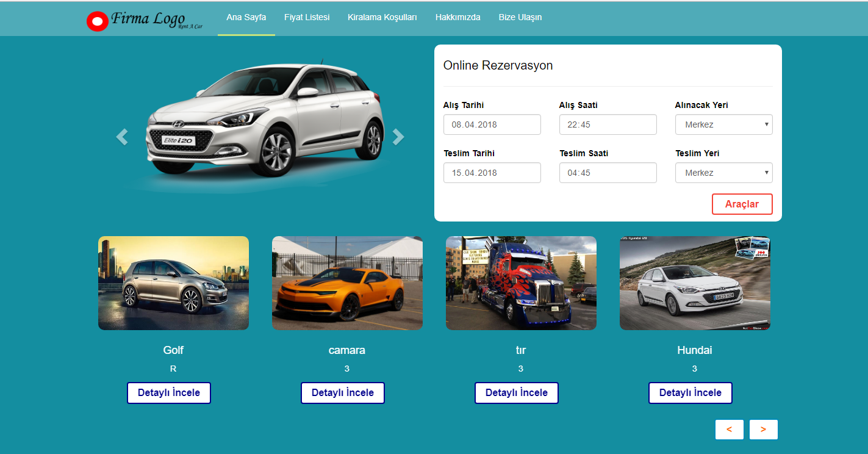The image size is (868, 454).
Task: Navigate to Hakkımızda page
Action: click(x=458, y=17)
